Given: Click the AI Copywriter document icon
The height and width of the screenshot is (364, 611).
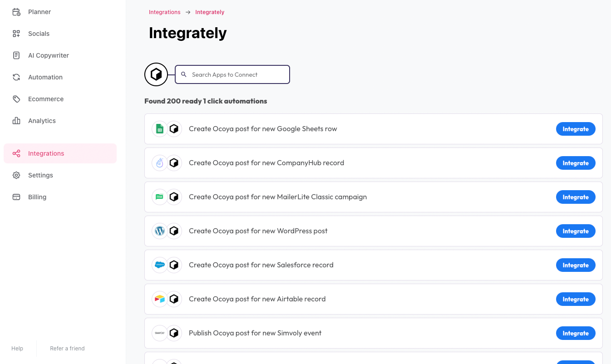Looking at the screenshot, I should point(16,55).
